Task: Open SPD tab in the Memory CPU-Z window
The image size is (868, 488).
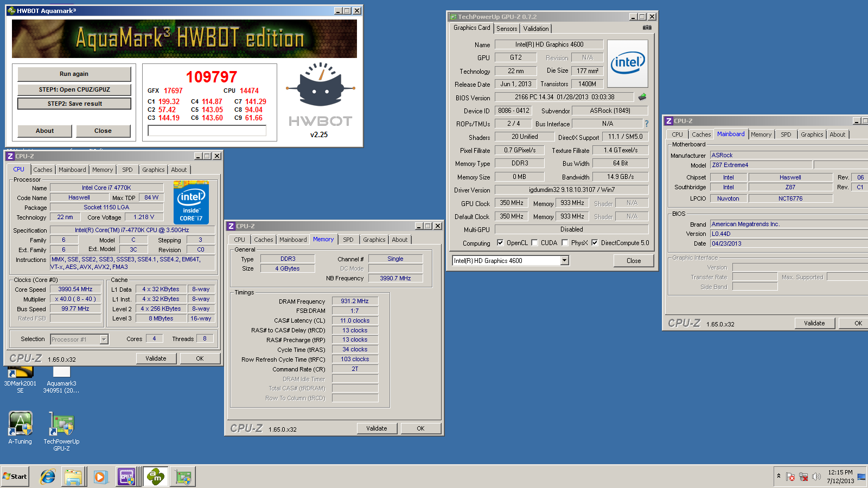Action: tap(348, 240)
